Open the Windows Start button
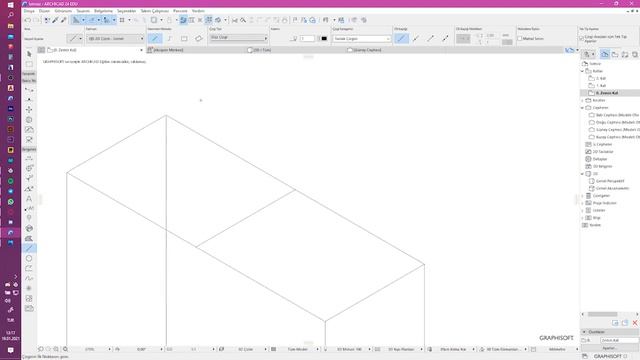640x360 pixels. click(x=11, y=4)
